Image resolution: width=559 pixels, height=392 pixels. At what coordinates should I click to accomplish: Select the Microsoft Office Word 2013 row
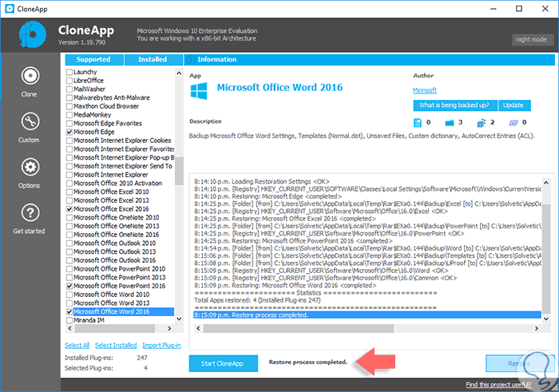(111, 303)
